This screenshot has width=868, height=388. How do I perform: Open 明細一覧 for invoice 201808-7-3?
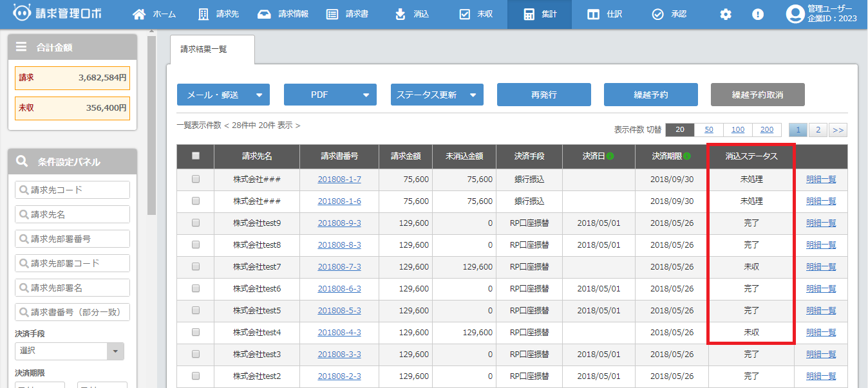[821, 266]
